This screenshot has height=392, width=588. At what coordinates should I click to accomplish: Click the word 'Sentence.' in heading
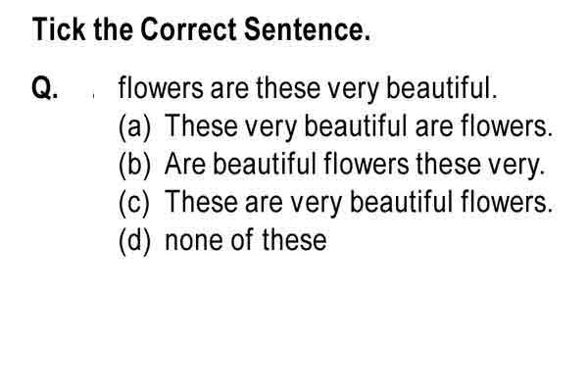pos(307,29)
